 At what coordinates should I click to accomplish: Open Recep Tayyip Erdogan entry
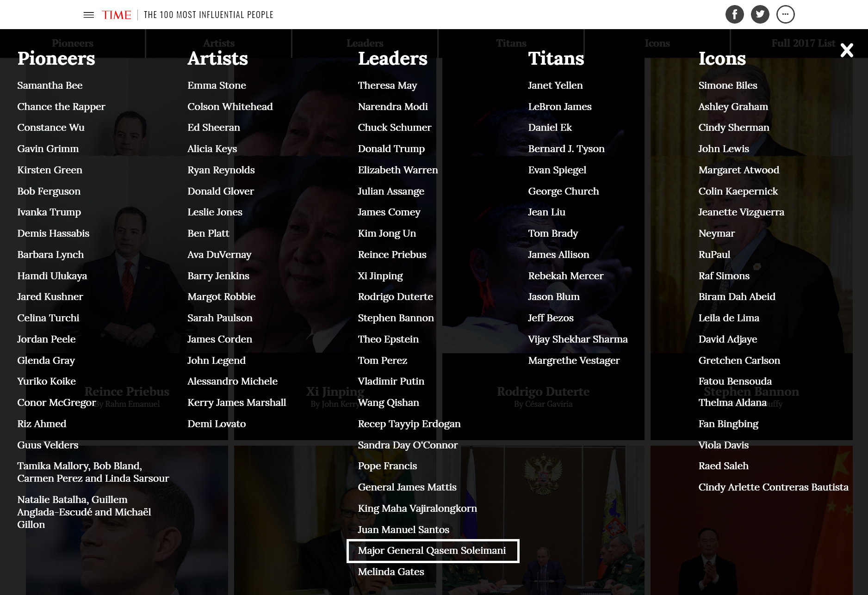409,424
